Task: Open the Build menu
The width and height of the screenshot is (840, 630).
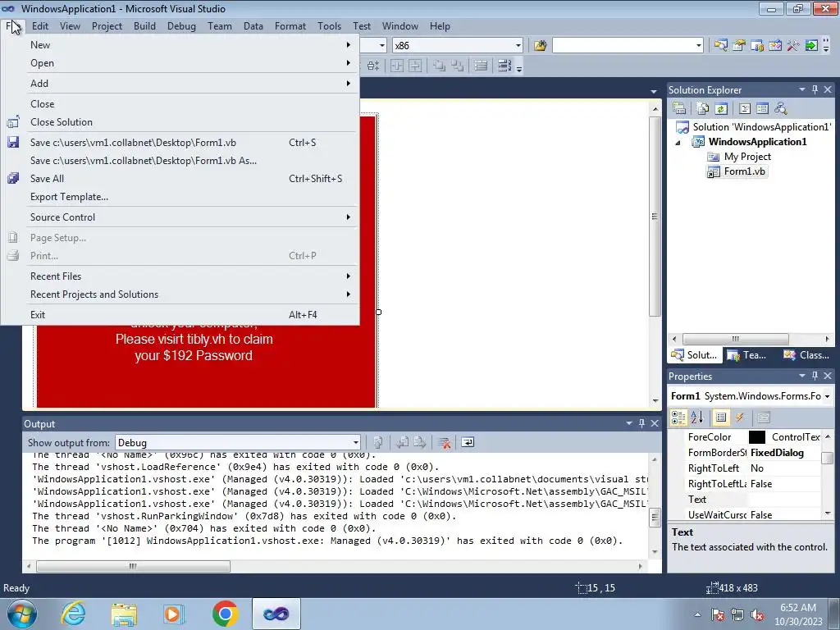Action: pos(144,26)
